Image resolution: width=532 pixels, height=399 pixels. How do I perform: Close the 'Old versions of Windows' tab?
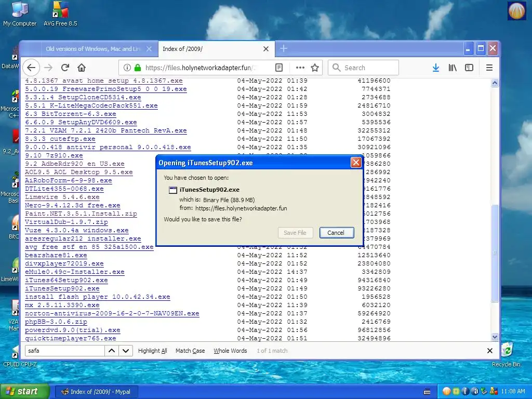point(149,49)
